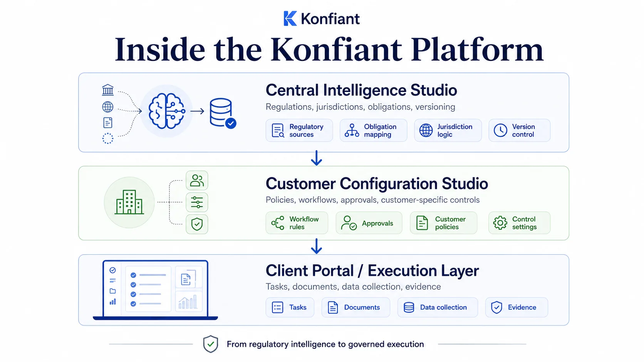Click the From regulatory intelligence to governed execution tagline
Viewport: 644px width, 362px height.
(325, 344)
